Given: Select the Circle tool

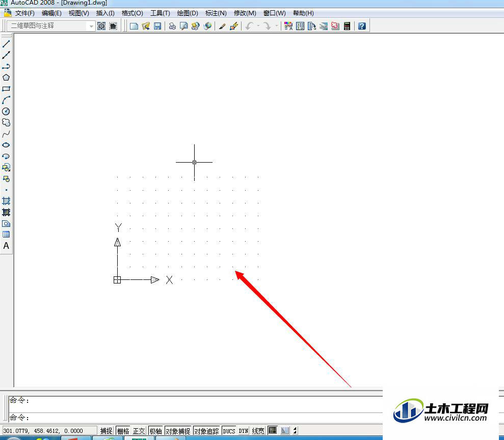Looking at the screenshot, I should pyautogui.click(x=6, y=111).
